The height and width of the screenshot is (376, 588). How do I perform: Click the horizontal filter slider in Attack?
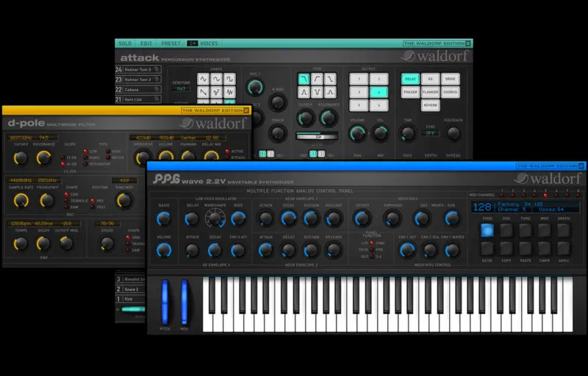(x=318, y=136)
